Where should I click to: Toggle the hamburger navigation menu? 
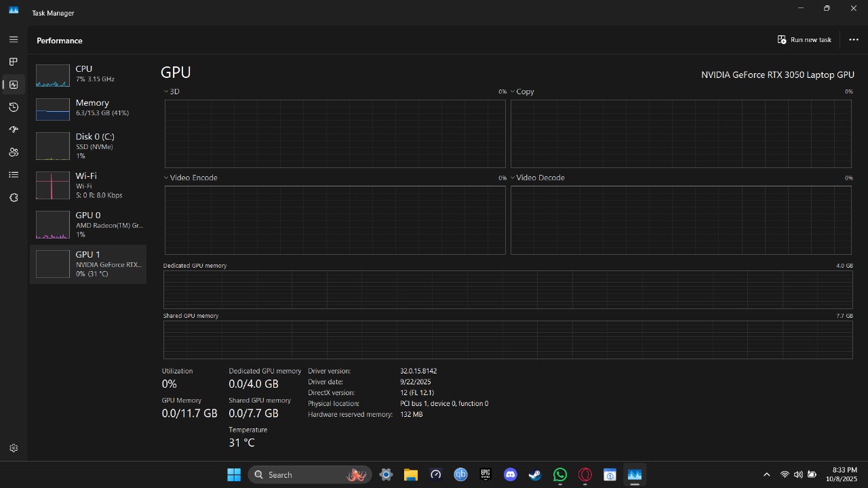point(13,39)
